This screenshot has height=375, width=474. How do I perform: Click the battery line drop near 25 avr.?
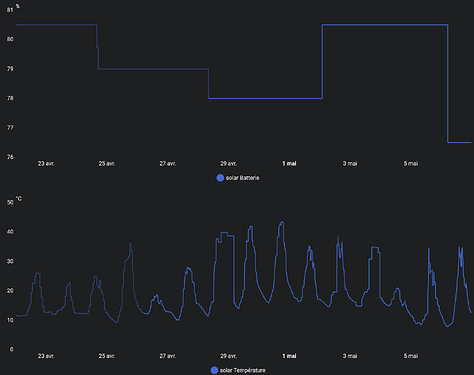click(98, 47)
